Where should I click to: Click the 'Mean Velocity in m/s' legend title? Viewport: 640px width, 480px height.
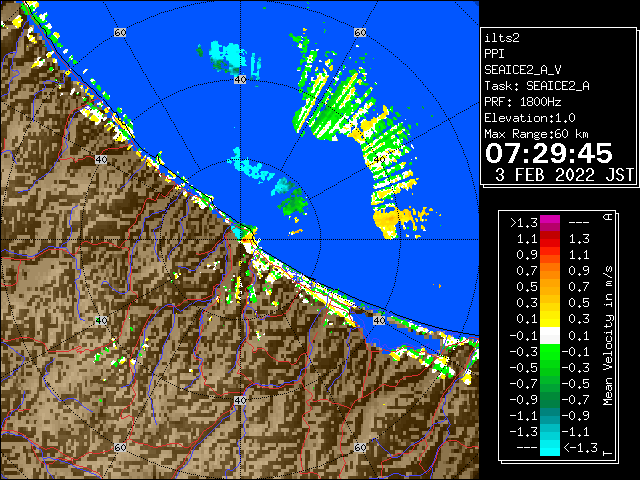pyautogui.click(x=608, y=336)
